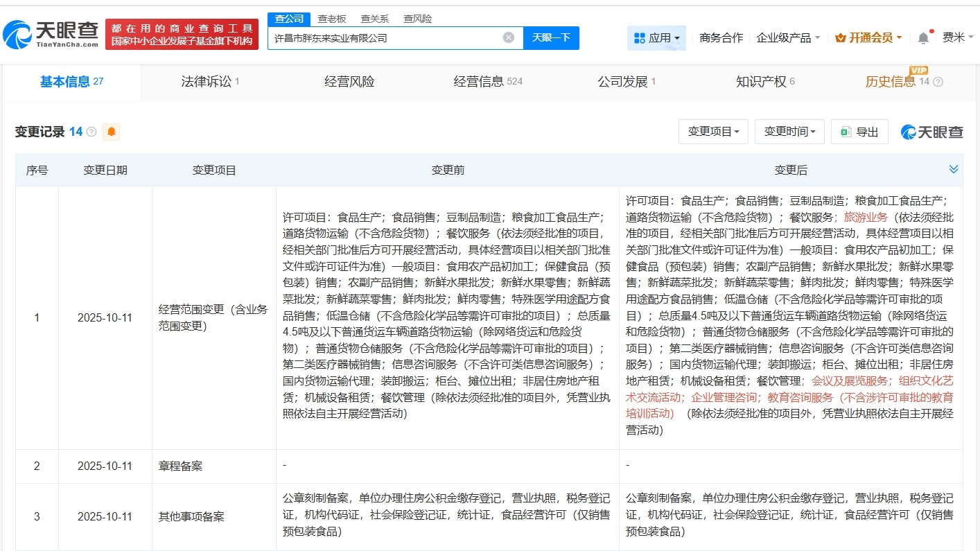
Task: Click the Excel icon on the 导出 button
Action: pos(846,131)
